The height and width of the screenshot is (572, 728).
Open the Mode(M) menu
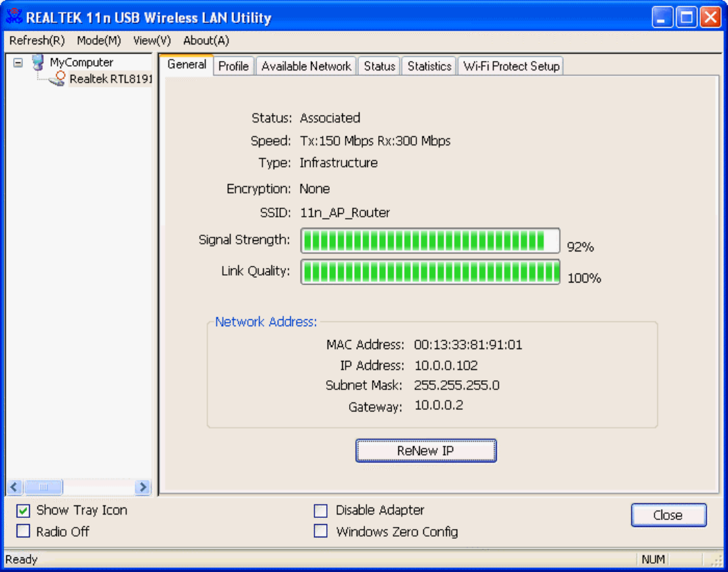(x=99, y=41)
